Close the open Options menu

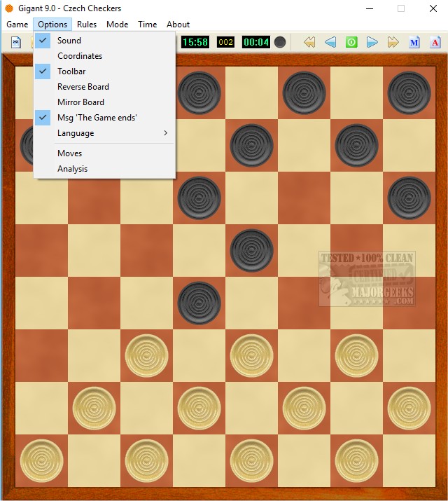[52, 25]
